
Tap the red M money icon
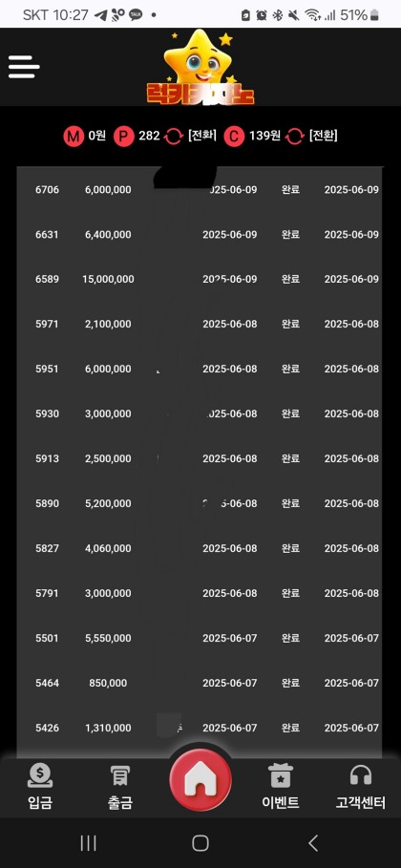pos(74,137)
